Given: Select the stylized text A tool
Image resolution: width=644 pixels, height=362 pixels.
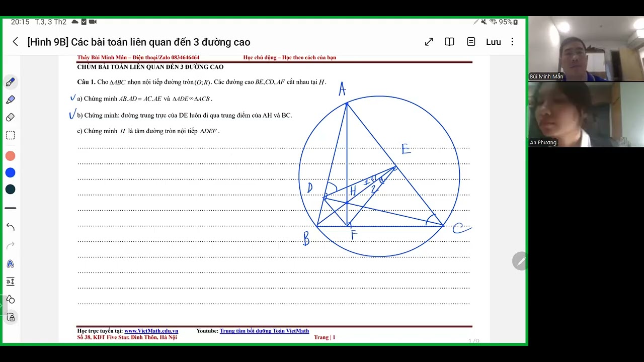Looking at the screenshot, I should 10,264.
